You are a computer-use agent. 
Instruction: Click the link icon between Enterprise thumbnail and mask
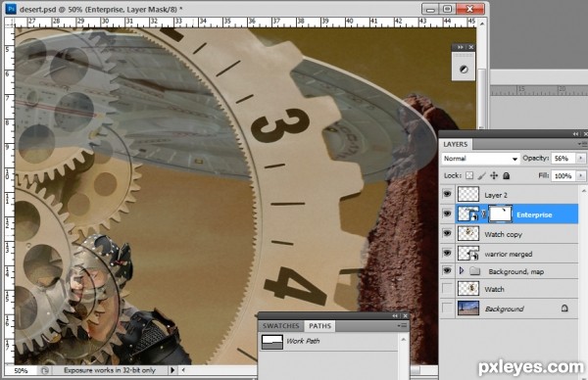click(x=484, y=214)
